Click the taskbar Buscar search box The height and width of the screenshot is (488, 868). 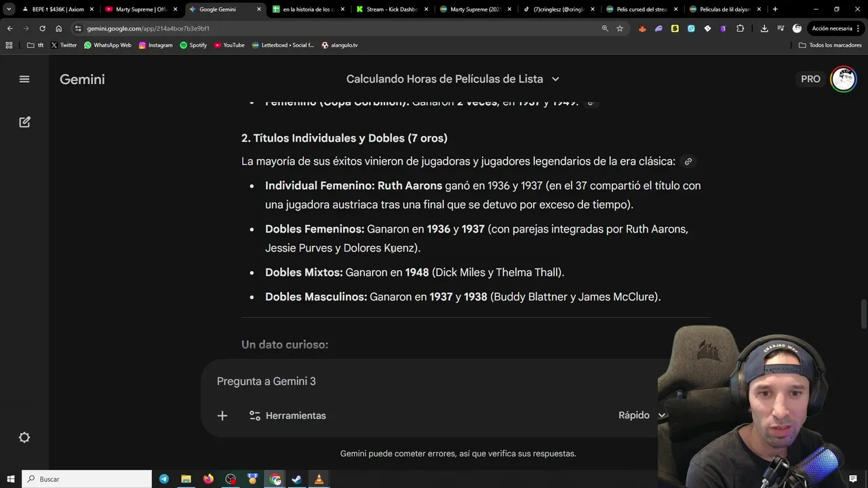click(x=87, y=479)
